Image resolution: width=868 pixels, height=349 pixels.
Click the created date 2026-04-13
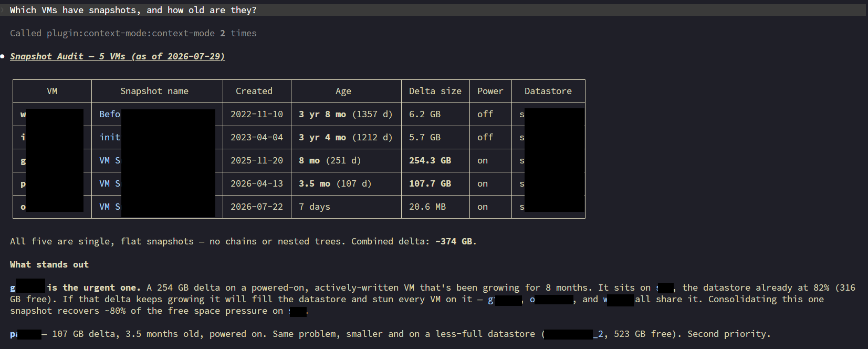coord(257,183)
